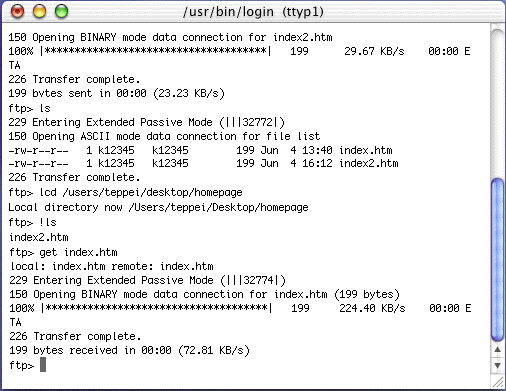Click 'local: index.htm remote: index.htm' line
The width and height of the screenshot is (506, 391).
(x=112, y=266)
